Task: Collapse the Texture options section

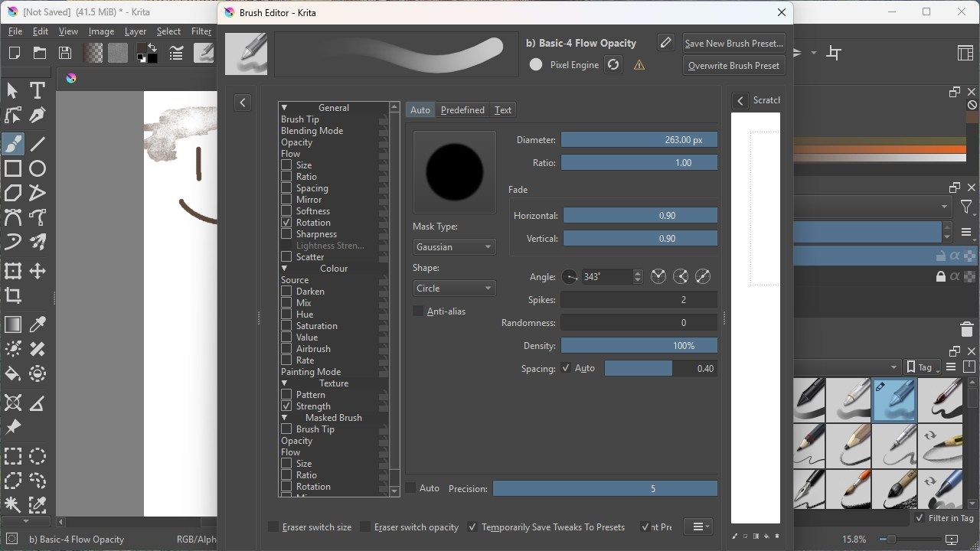Action: (284, 383)
